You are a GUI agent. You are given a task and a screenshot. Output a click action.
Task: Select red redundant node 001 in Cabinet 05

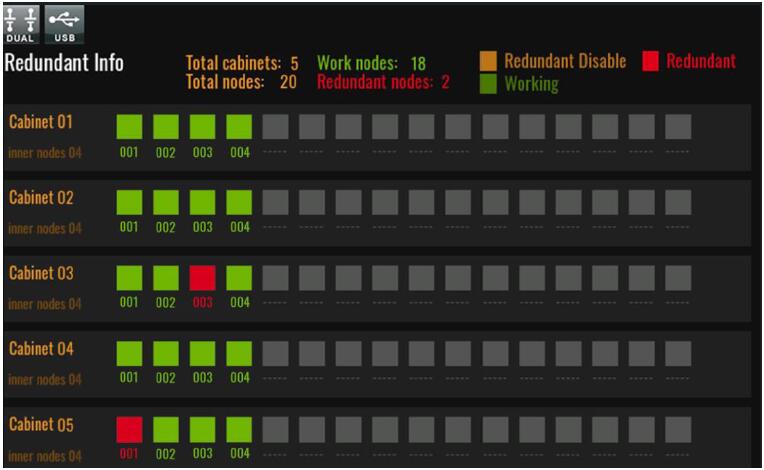coord(130,429)
